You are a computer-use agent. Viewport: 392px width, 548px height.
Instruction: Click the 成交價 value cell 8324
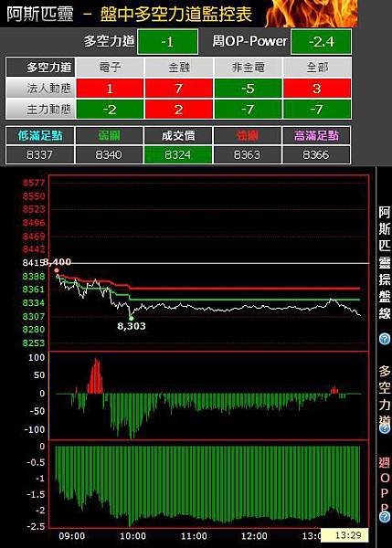tap(178, 154)
